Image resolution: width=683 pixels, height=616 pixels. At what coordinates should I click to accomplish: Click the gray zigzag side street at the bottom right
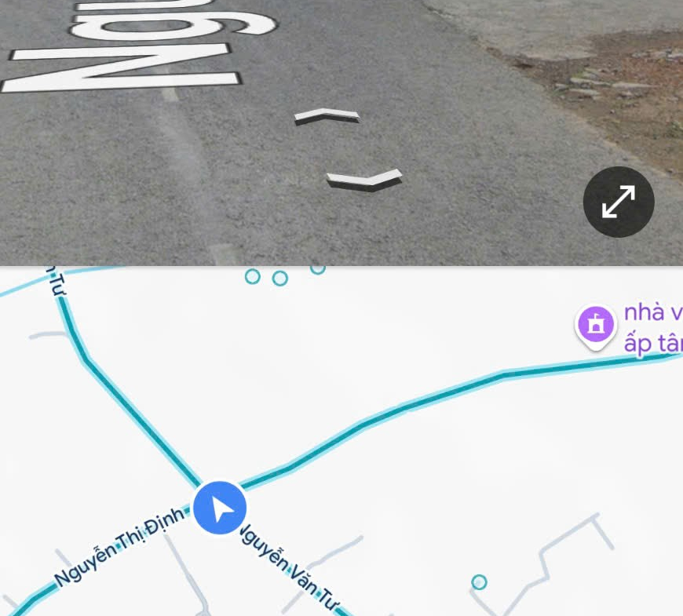[x=545, y=566]
